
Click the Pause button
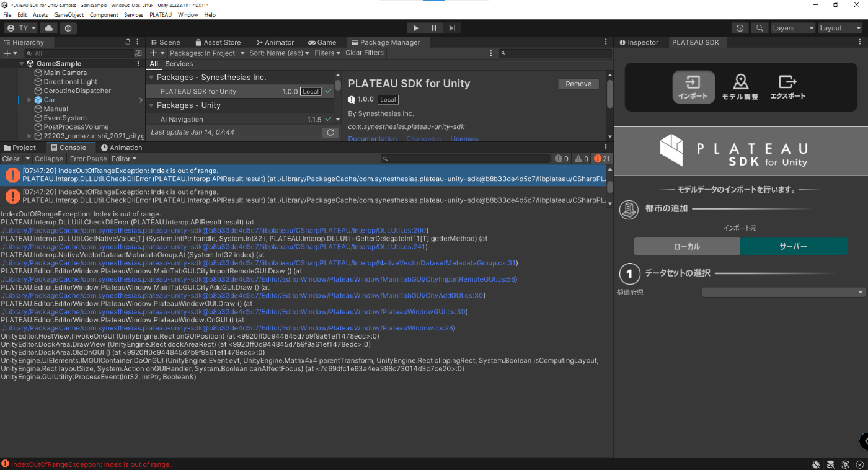[434, 28]
